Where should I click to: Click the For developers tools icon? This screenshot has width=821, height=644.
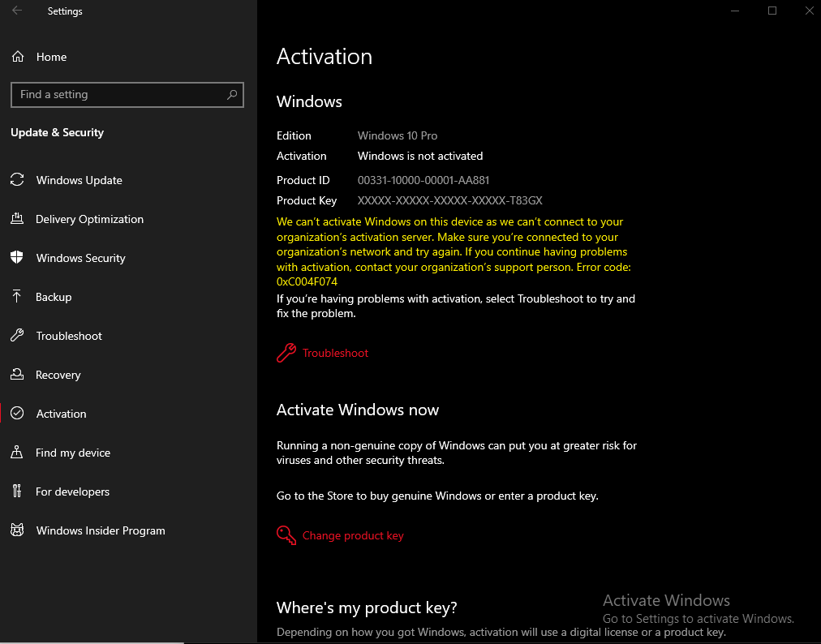click(x=17, y=492)
